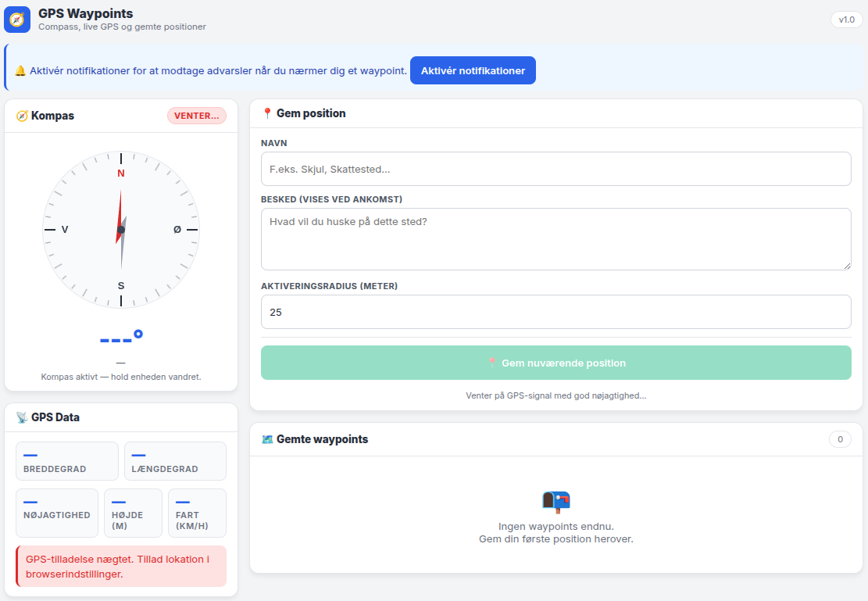Image resolution: width=868 pixels, height=601 pixels.
Task: Click the v1.0 version badge
Action: (x=846, y=20)
